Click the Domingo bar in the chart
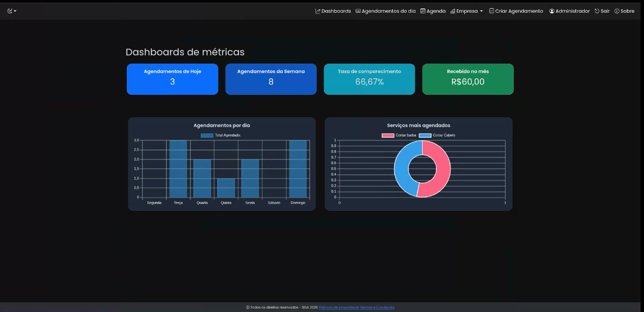 (298, 169)
